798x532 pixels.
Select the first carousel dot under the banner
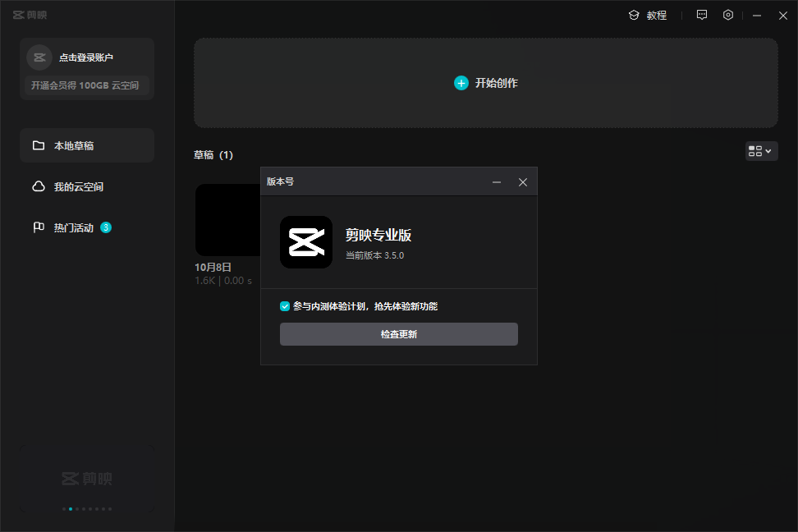64,509
